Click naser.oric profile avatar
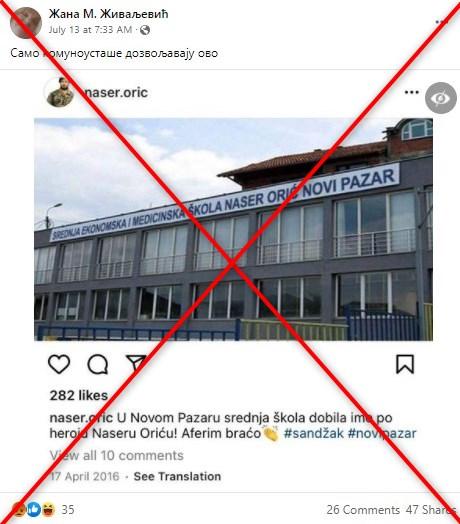The image size is (460, 524). (x=60, y=92)
